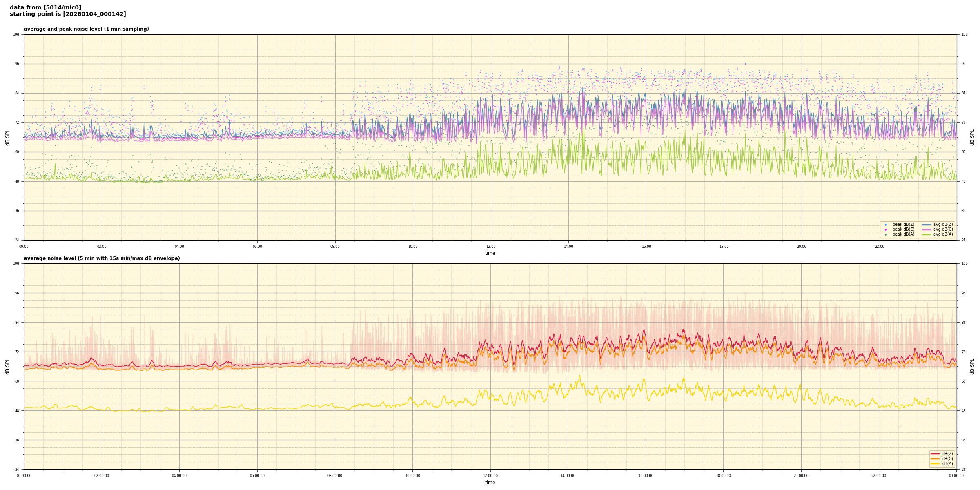Click the 12:00 tick label on top chart
980x490 pixels.
coord(490,247)
